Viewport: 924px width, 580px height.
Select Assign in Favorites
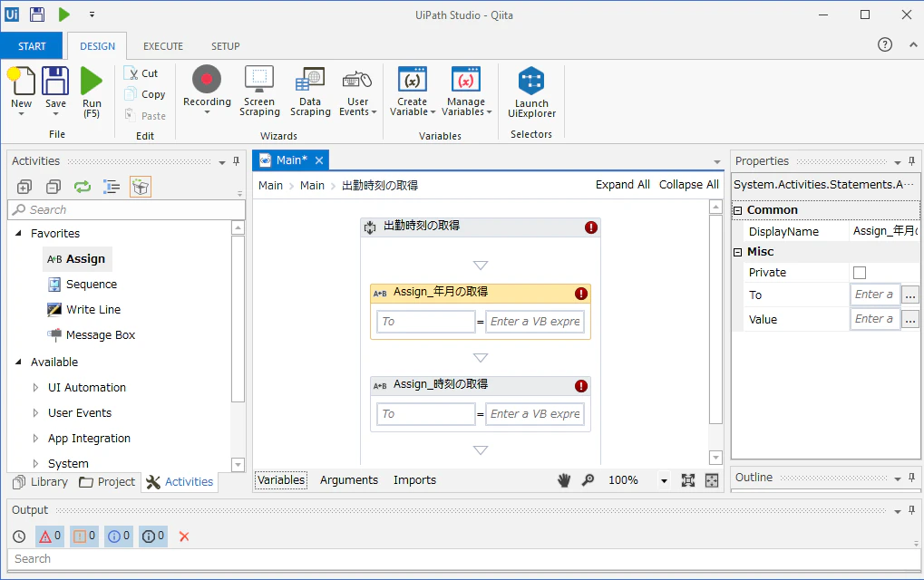(77, 258)
